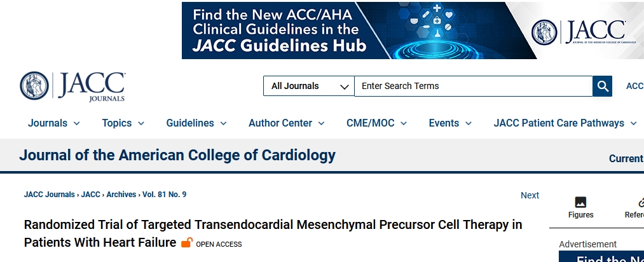644x262 pixels.
Task: Open the Author Center menu
Action: [x=287, y=123]
